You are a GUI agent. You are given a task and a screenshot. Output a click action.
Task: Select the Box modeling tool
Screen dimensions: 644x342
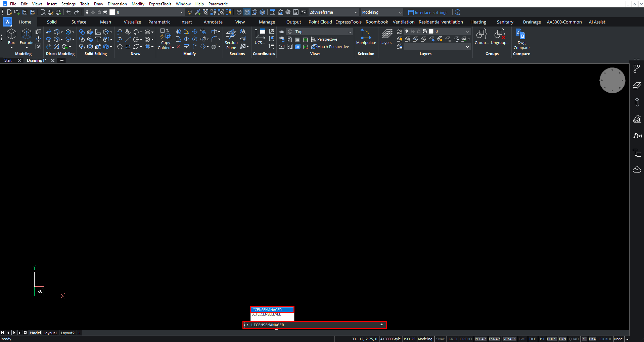pyautogui.click(x=11, y=36)
